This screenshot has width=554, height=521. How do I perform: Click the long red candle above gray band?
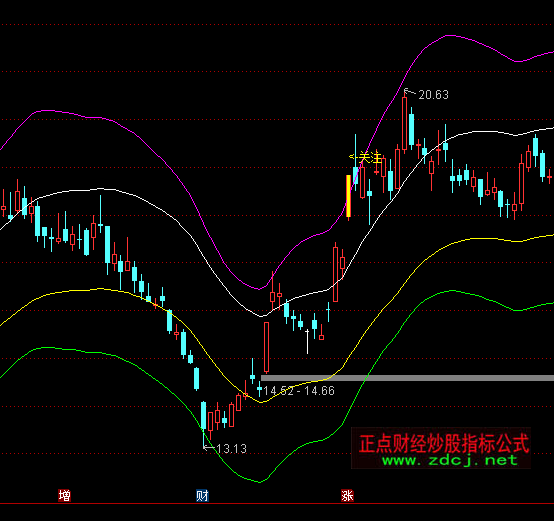pos(266,347)
